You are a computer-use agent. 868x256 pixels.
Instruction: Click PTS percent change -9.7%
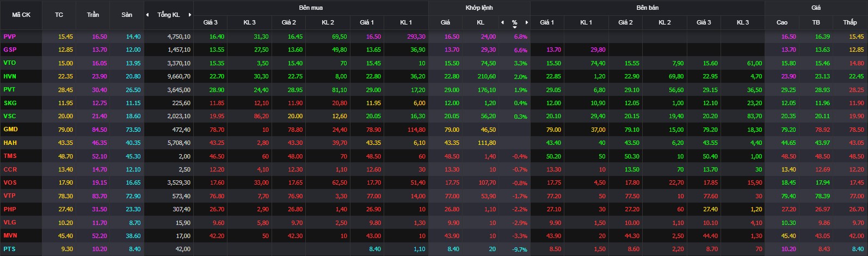coord(520,249)
